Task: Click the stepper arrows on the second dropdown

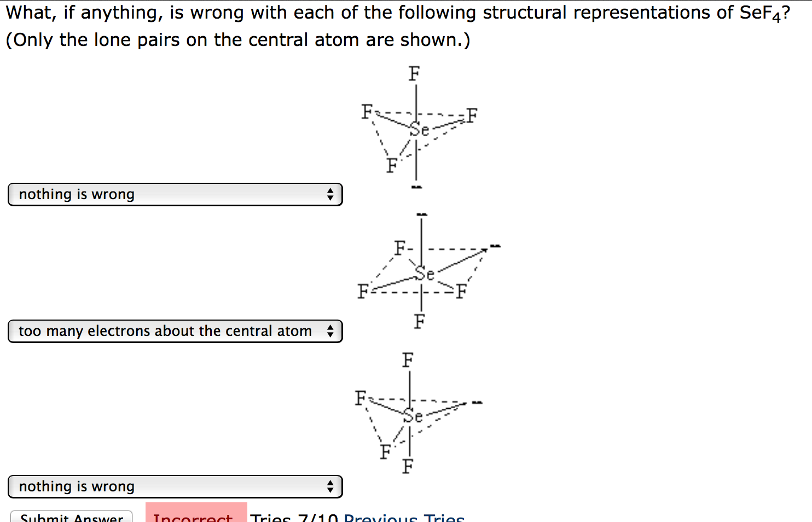Action: [x=331, y=331]
